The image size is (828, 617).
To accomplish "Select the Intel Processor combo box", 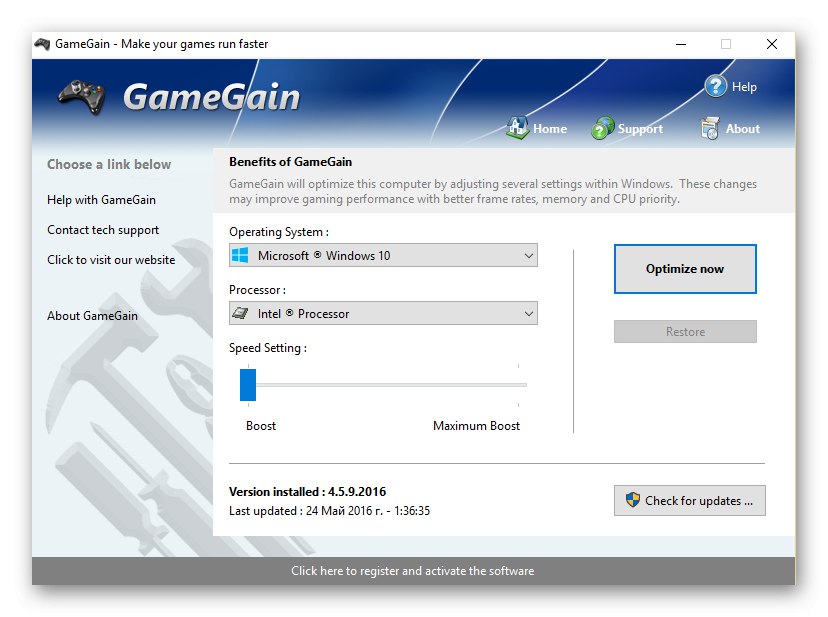I will (383, 314).
